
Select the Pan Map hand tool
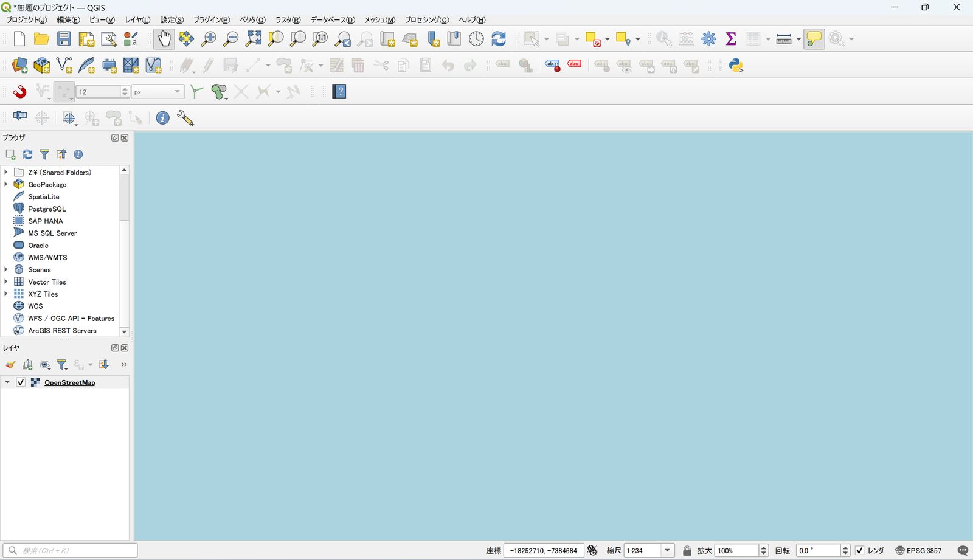pos(164,39)
